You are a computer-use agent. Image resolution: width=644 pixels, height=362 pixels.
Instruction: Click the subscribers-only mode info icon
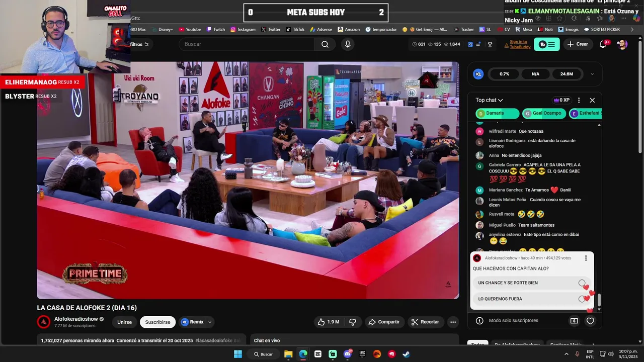tap(479, 320)
